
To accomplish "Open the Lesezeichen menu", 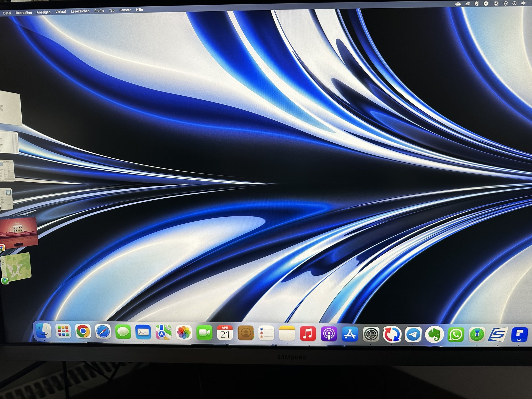I will point(80,11).
